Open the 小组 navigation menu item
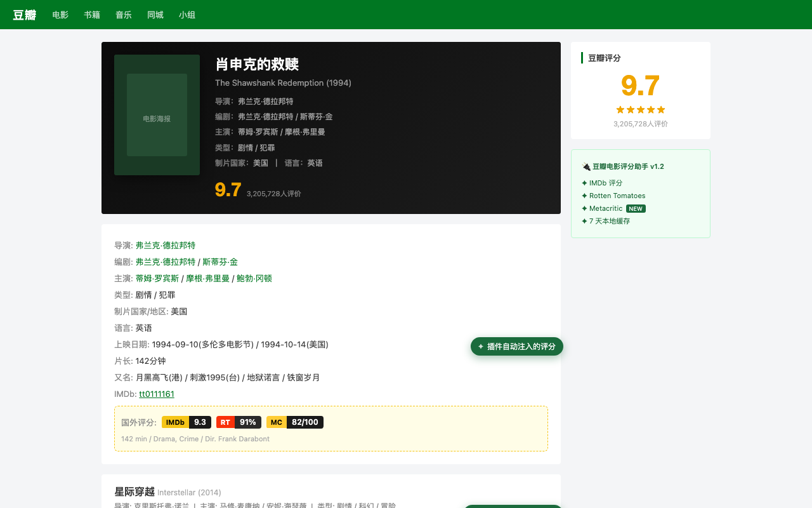 pyautogui.click(x=187, y=15)
